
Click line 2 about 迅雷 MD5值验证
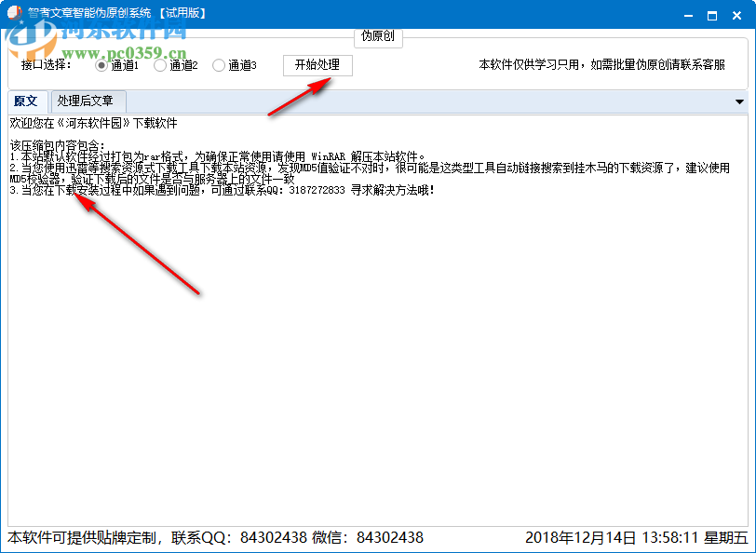(x=370, y=168)
